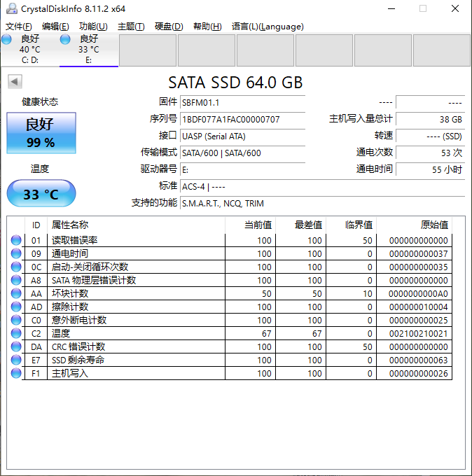The width and height of the screenshot is (472, 476).
Task: Click raw value 0000000000A0
Action: pos(418,294)
